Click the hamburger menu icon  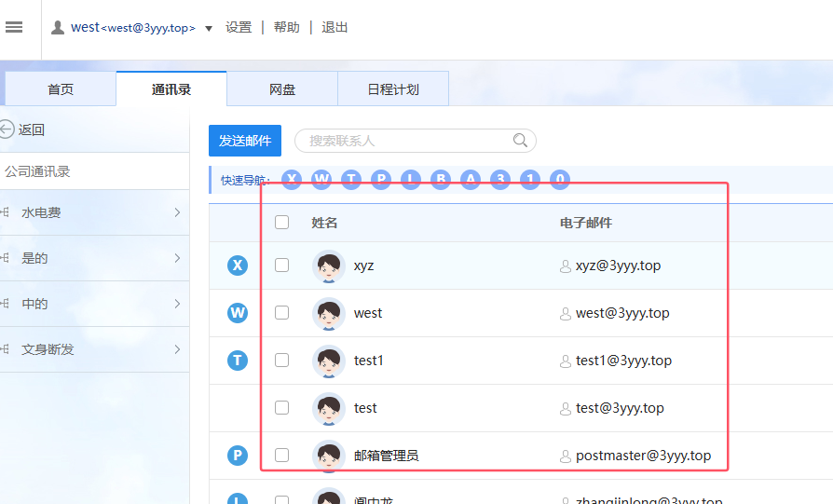(14, 27)
